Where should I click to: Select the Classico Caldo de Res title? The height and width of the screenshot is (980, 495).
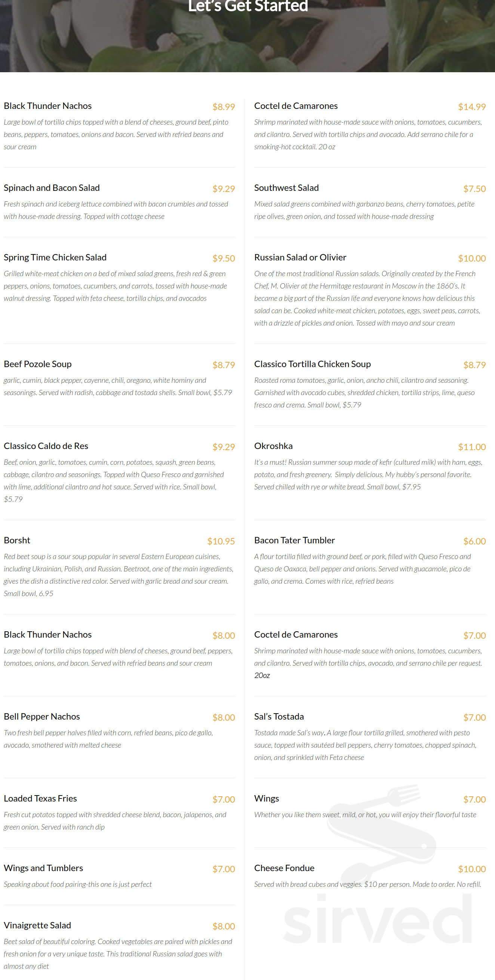point(46,446)
